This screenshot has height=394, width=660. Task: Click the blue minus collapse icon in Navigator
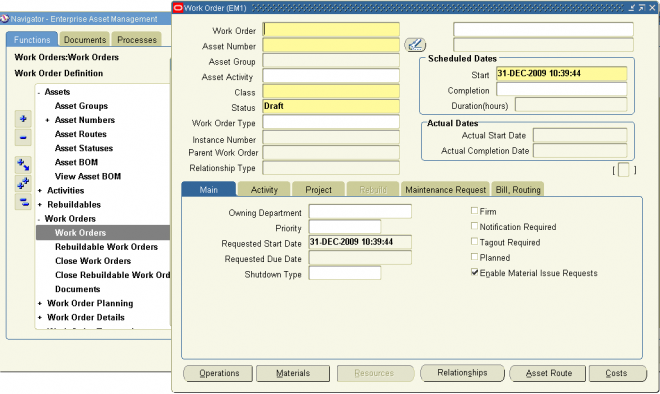(23, 138)
